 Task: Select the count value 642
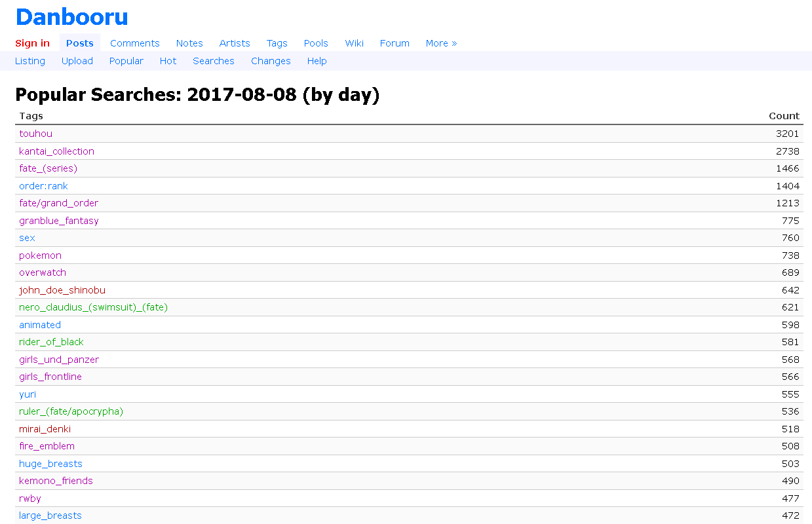(x=790, y=290)
